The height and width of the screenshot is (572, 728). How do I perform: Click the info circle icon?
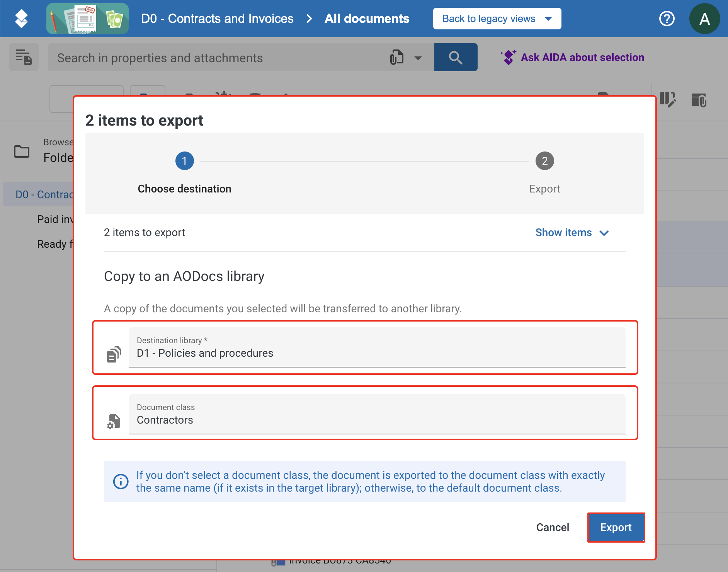click(121, 481)
